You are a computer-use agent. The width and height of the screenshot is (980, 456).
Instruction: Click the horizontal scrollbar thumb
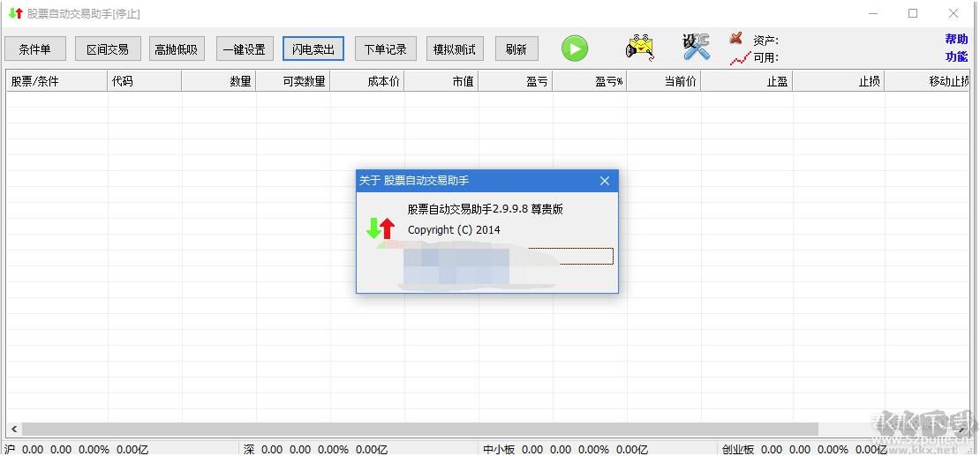pyautogui.click(x=419, y=430)
